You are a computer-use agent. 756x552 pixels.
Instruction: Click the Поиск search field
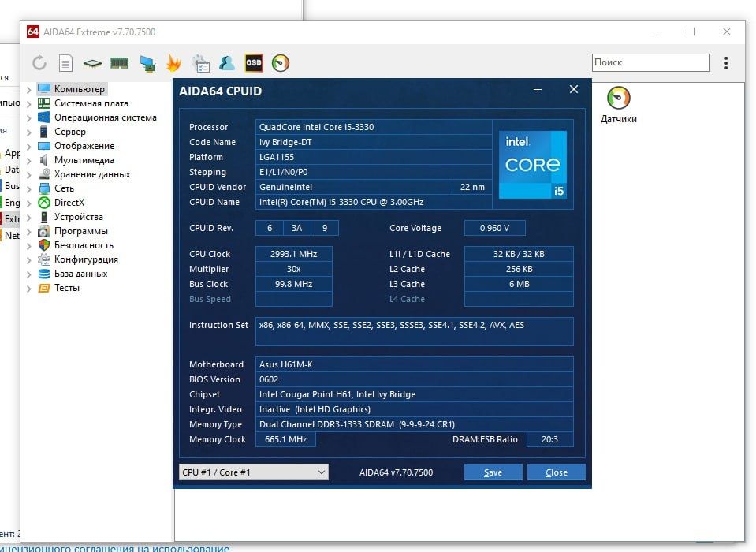[x=651, y=62]
